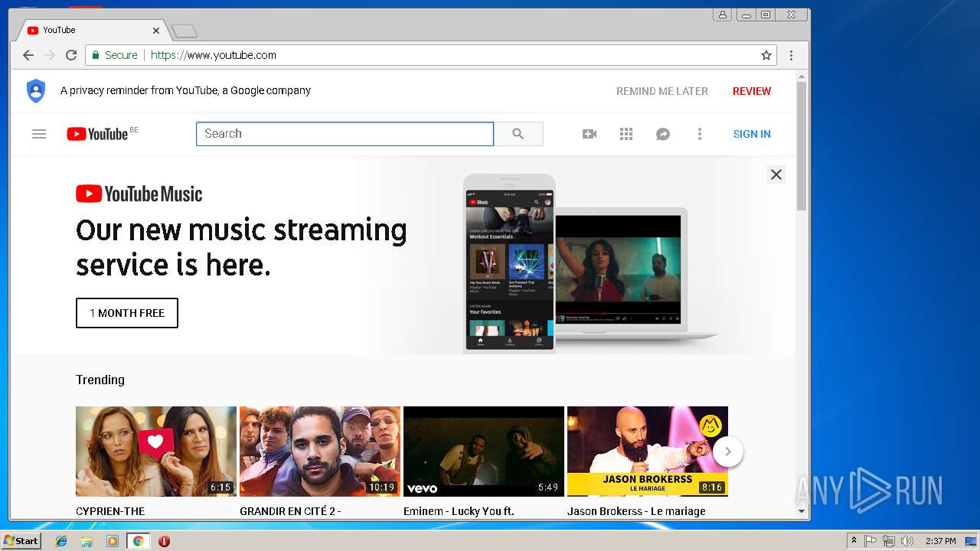
Task: Click the magnifier search button
Action: 518,134
